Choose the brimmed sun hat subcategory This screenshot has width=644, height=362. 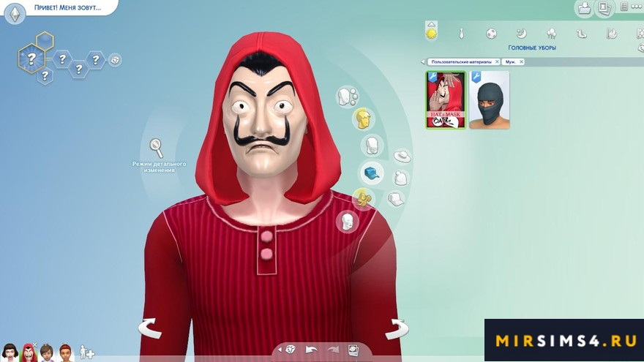402,156
